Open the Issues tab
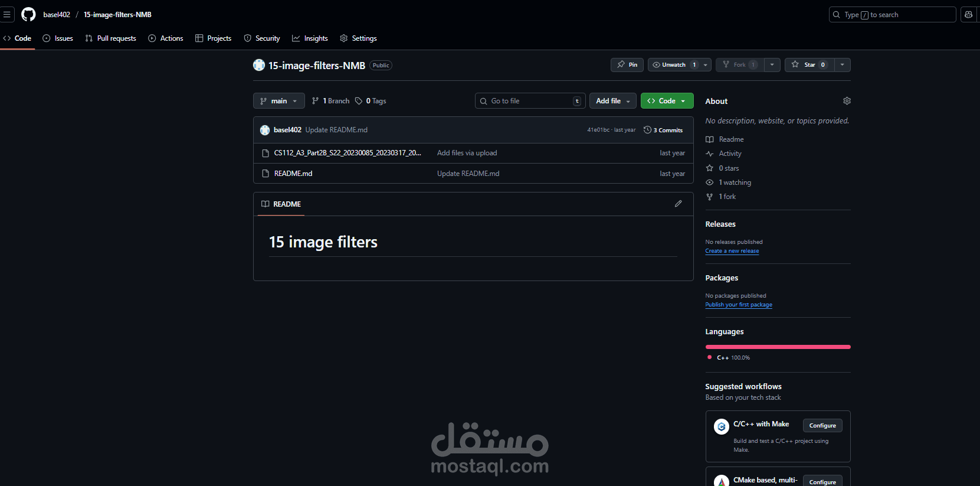Image resolution: width=980 pixels, height=486 pixels. [58, 38]
